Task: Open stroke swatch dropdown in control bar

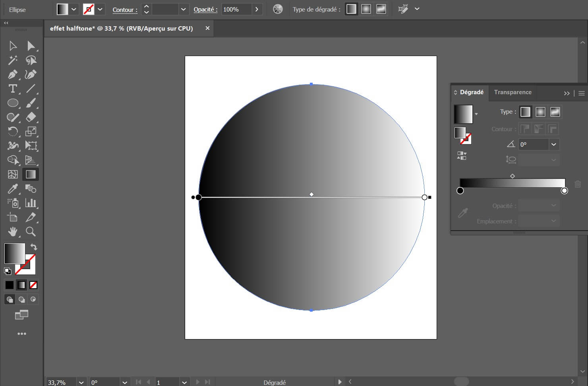Action: tap(100, 9)
